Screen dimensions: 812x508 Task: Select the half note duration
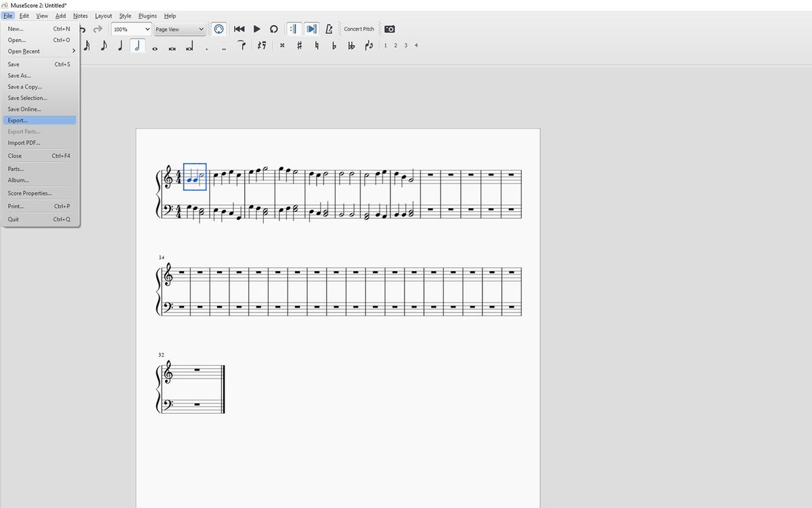[x=137, y=45]
